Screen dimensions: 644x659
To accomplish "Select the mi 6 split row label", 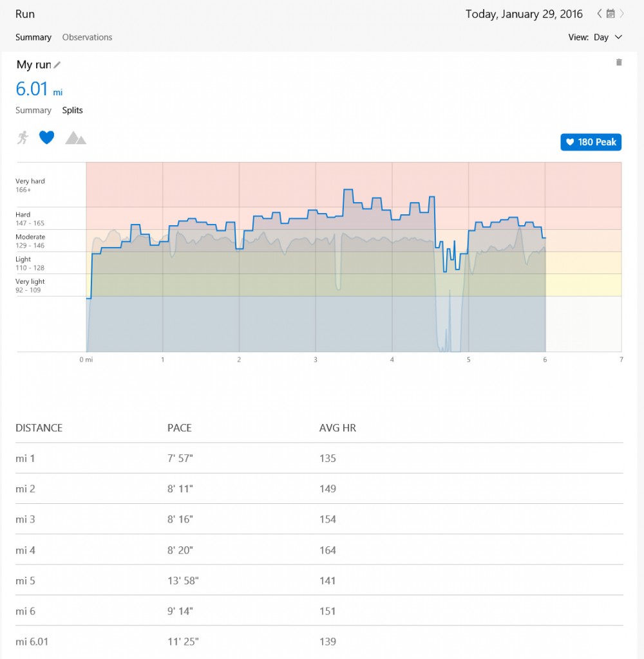I will 25,611.
